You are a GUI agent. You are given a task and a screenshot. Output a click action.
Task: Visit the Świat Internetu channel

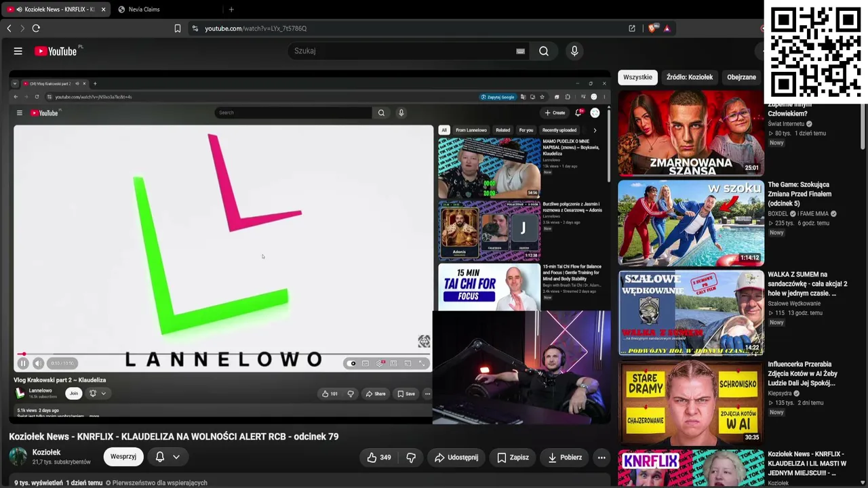786,124
